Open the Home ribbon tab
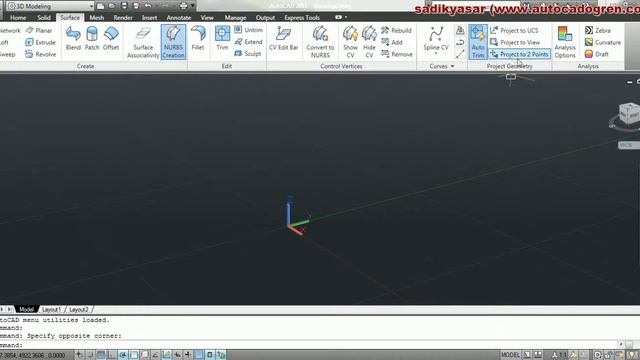The height and width of the screenshot is (360, 640). (18, 18)
